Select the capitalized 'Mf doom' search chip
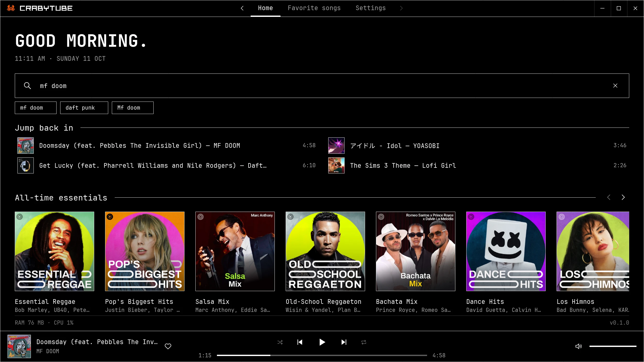Image resolution: width=644 pixels, height=362 pixels. point(133,108)
